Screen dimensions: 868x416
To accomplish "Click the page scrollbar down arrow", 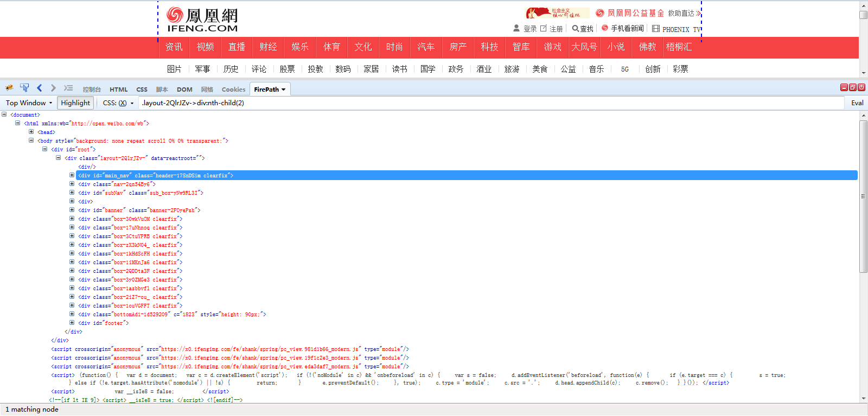I will pyautogui.click(x=863, y=73).
